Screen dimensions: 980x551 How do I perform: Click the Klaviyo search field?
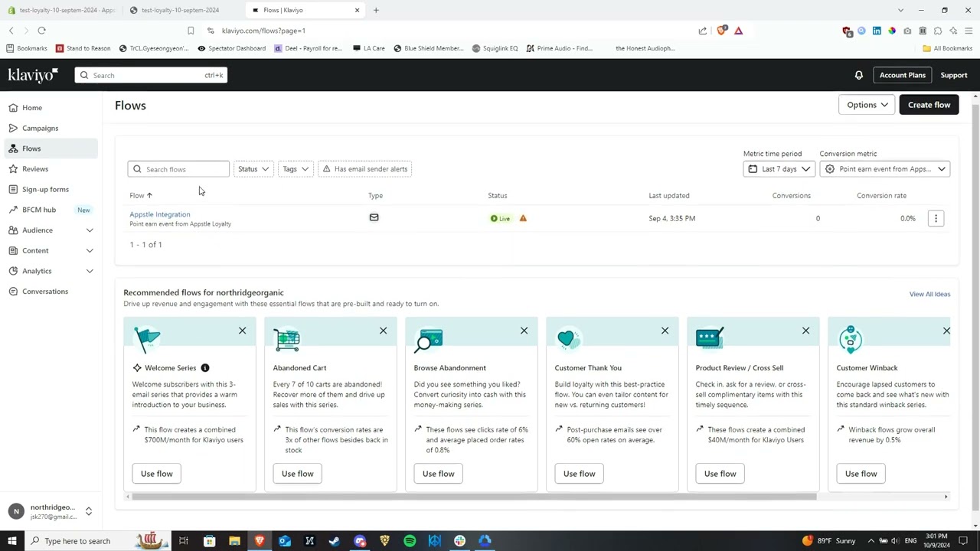pos(151,75)
